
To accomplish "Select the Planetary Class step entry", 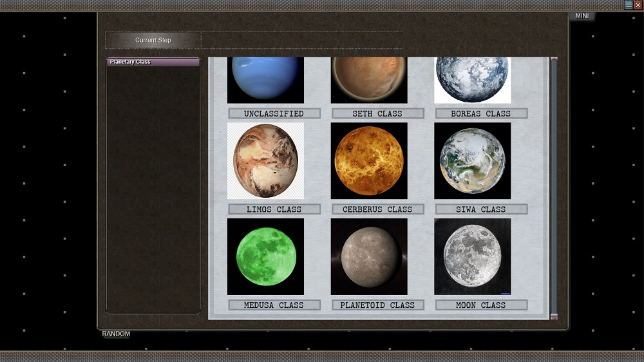I will click(x=153, y=62).
